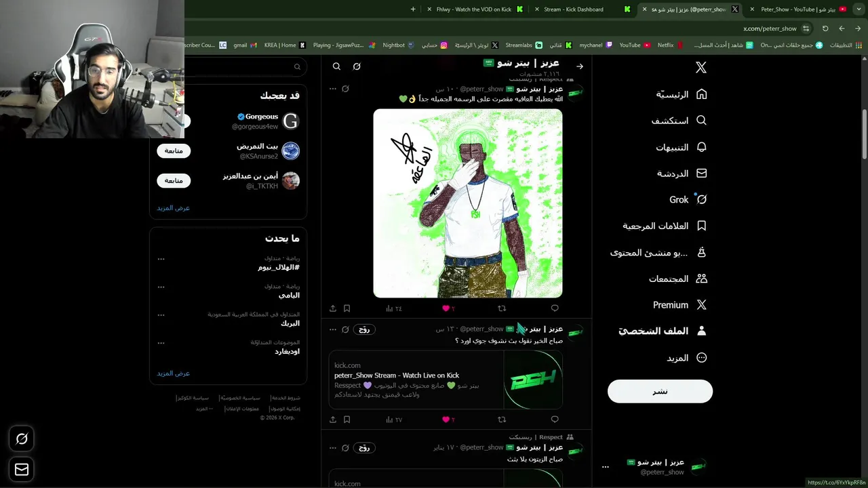Repost the صباح الخير post
Viewport: 868px width, 488px height.
(502, 420)
